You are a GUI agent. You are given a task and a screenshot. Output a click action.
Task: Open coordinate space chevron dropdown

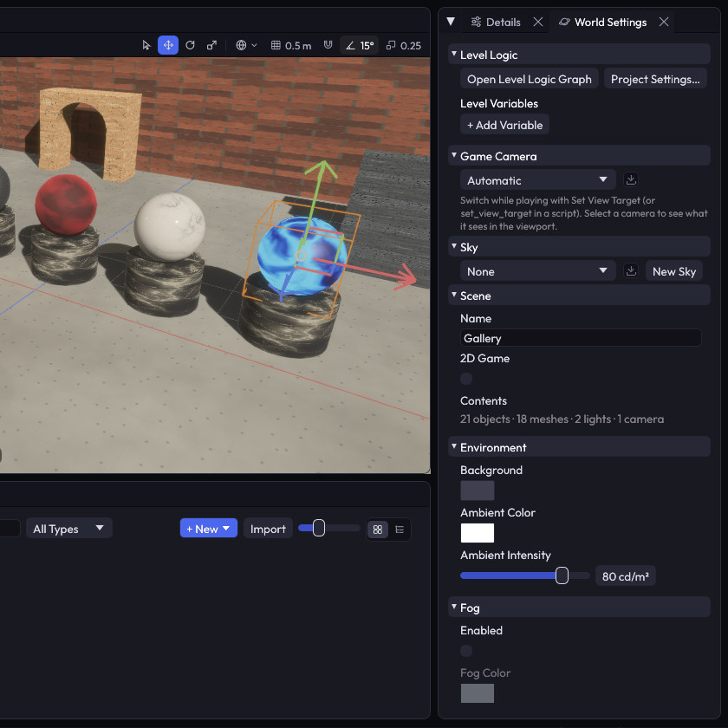[x=254, y=45]
